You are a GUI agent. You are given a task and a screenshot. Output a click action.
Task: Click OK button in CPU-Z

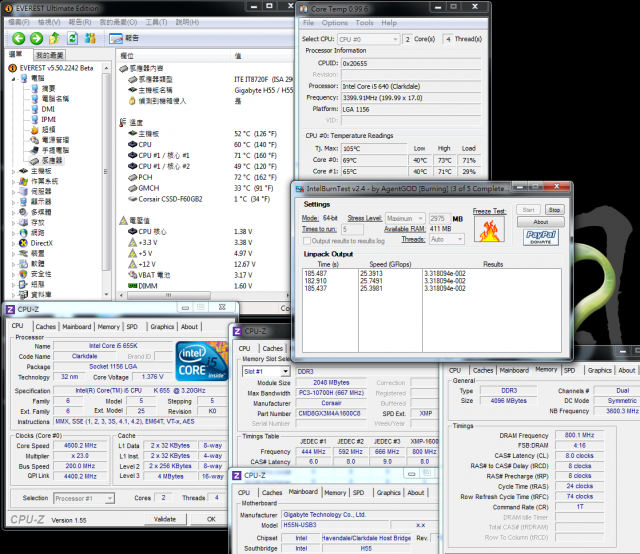tap(211, 519)
